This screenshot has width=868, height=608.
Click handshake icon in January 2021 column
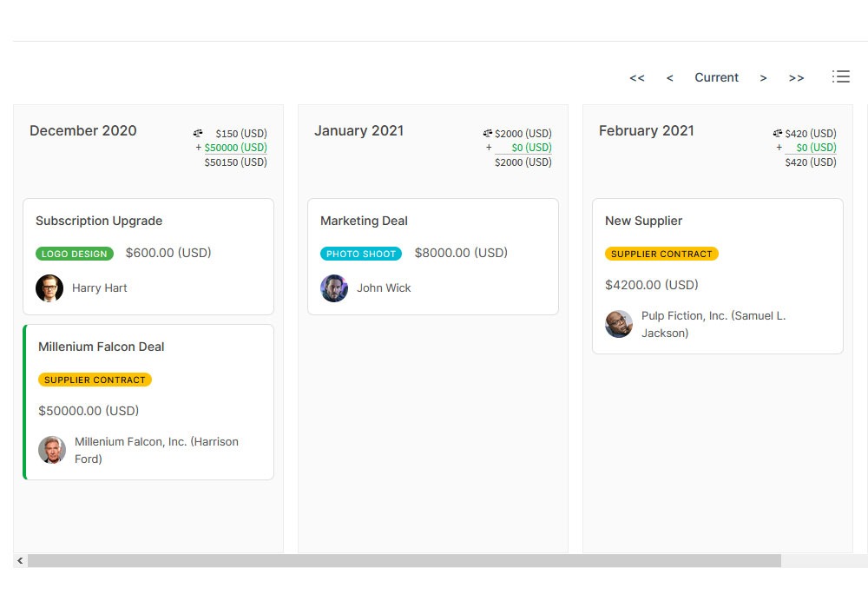488,133
